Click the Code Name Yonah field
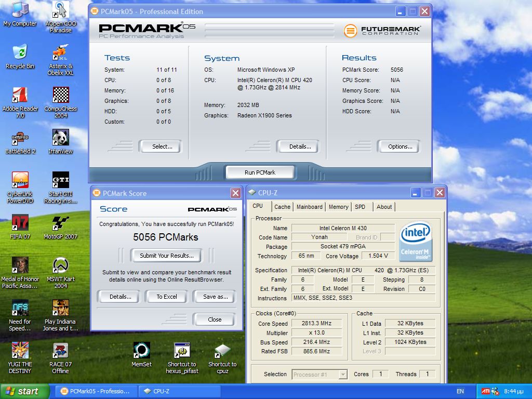This screenshot has width=532, height=399. click(320, 237)
